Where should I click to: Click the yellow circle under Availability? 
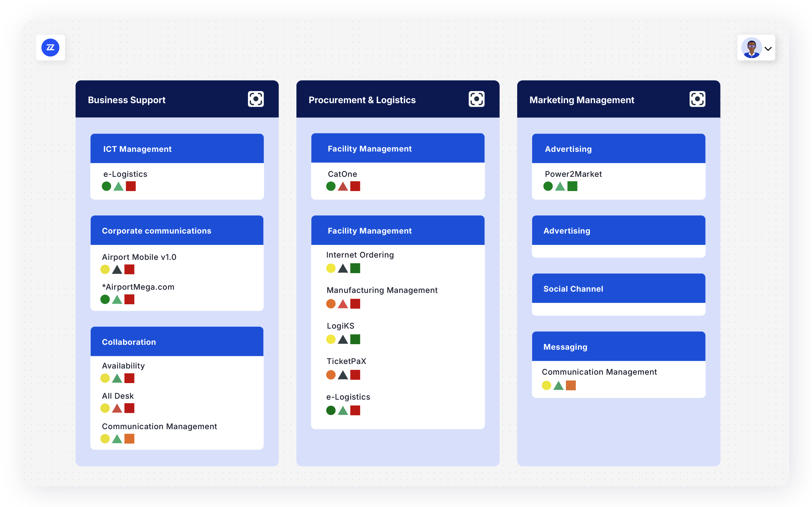[105, 378]
